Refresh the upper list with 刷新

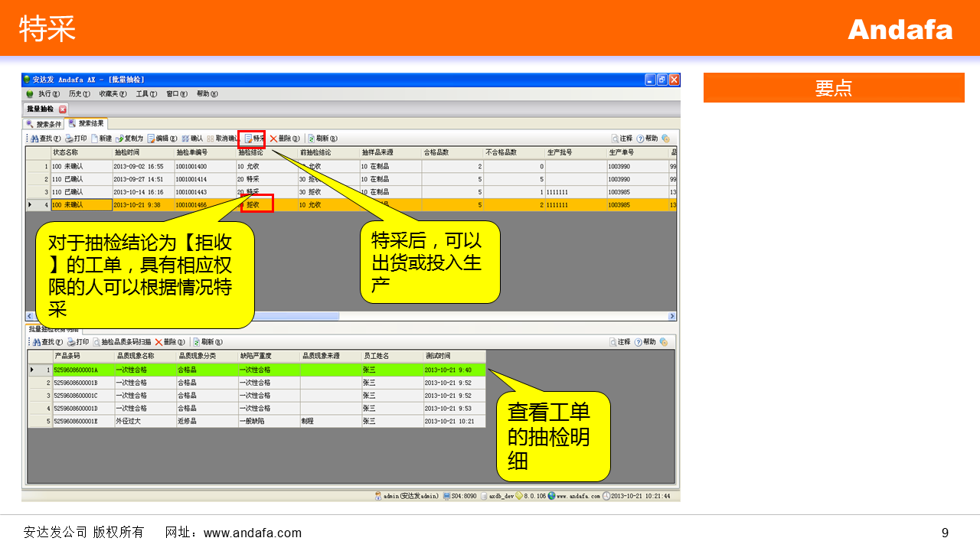(x=318, y=139)
